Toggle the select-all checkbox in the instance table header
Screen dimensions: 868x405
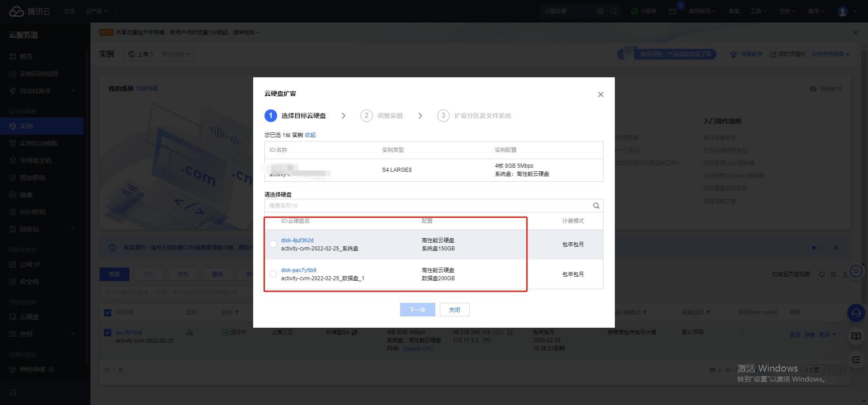tap(108, 312)
